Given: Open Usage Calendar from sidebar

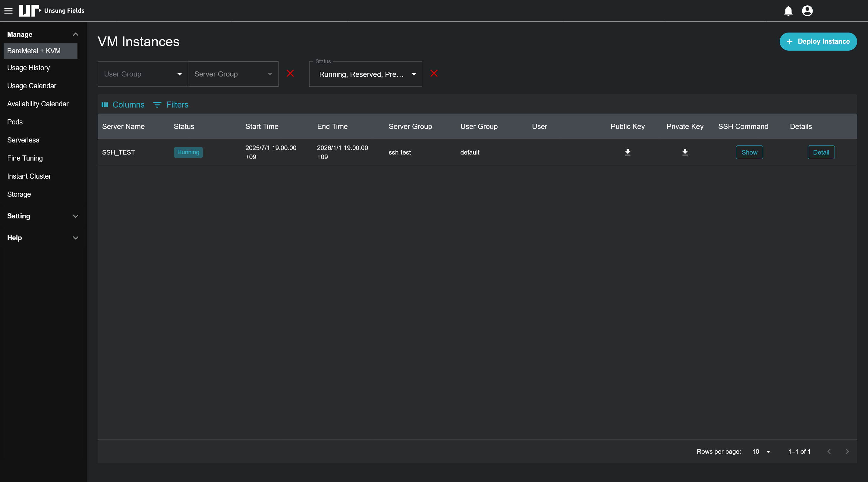Looking at the screenshot, I should click(x=32, y=86).
